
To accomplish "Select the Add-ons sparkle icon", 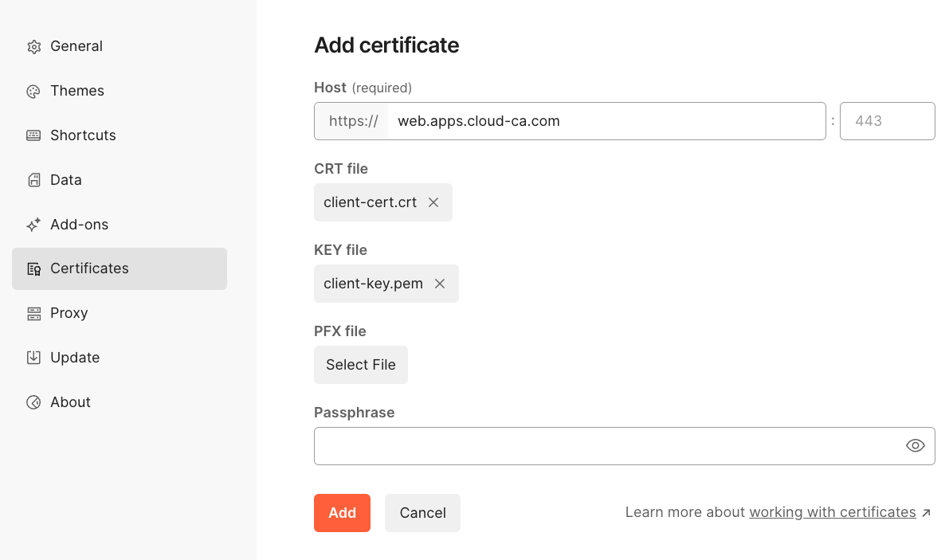I will pyautogui.click(x=33, y=225).
